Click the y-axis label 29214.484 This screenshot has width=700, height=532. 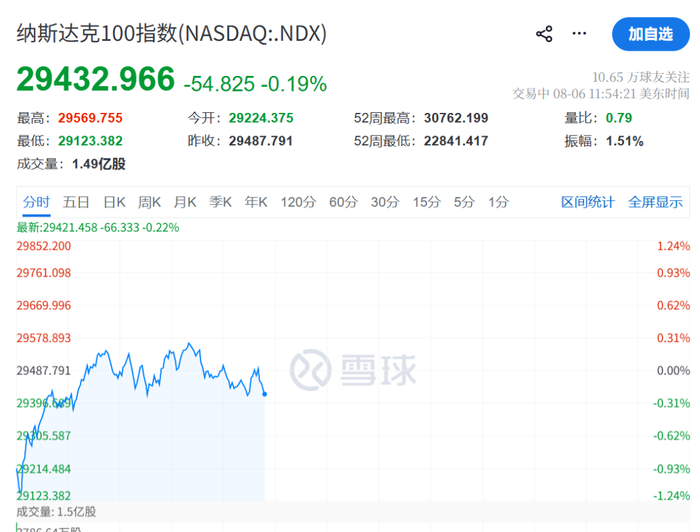44,469
